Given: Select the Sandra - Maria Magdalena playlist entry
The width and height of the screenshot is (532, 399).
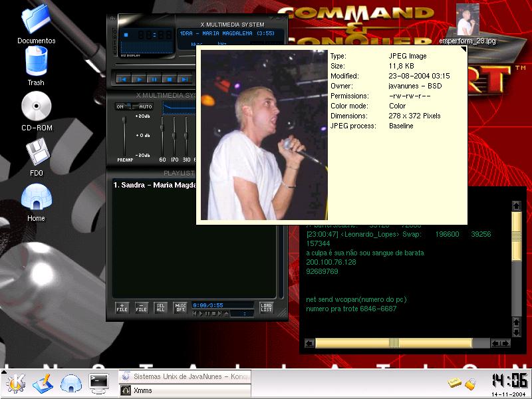Looking at the screenshot, I should [155, 185].
